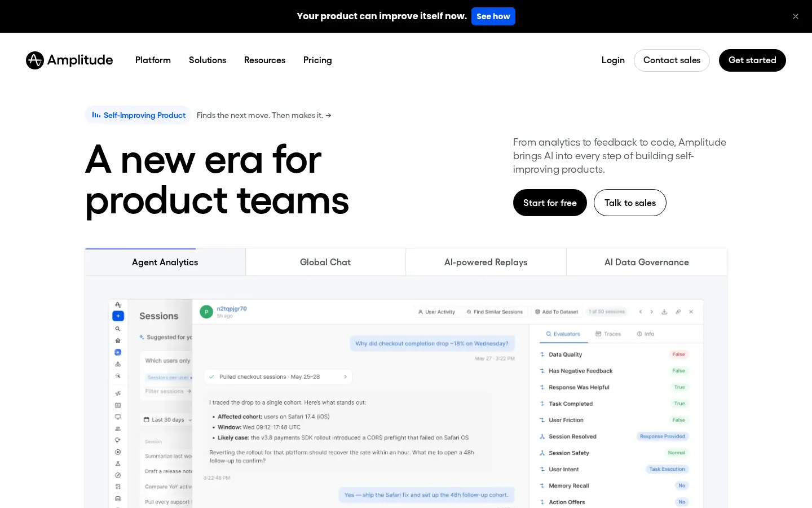Go to the previous session with left chevron
Viewport: 812px width, 508px height.
(641, 312)
